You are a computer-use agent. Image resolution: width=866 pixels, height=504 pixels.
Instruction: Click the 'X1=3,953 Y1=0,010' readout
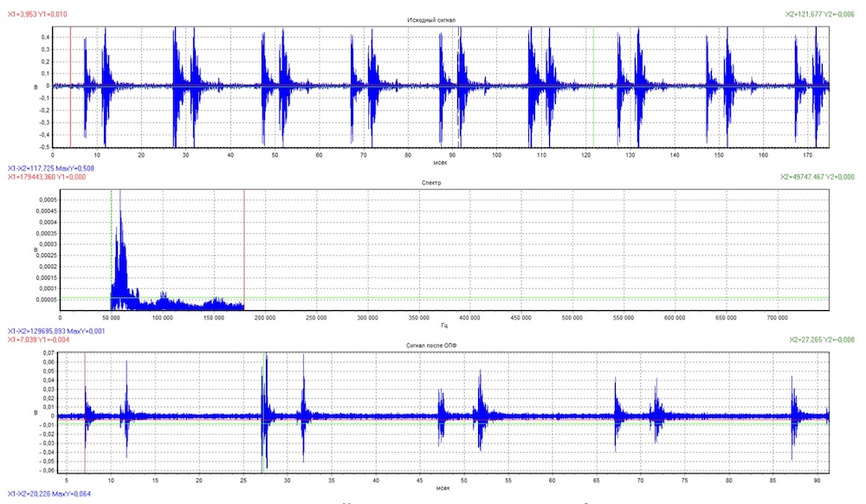pyautogui.click(x=37, y=15)
